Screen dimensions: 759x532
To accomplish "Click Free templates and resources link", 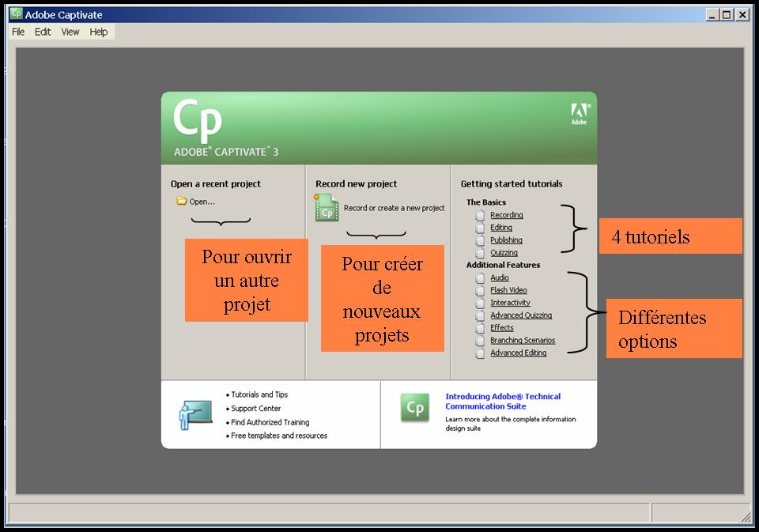I will pos(279,436).
